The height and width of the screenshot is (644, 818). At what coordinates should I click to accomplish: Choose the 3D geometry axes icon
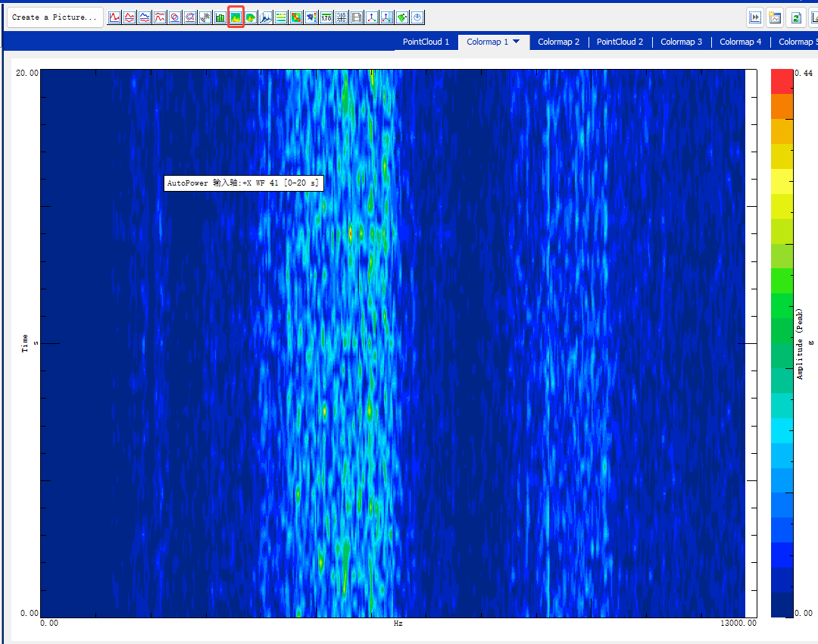pos(372,17)
